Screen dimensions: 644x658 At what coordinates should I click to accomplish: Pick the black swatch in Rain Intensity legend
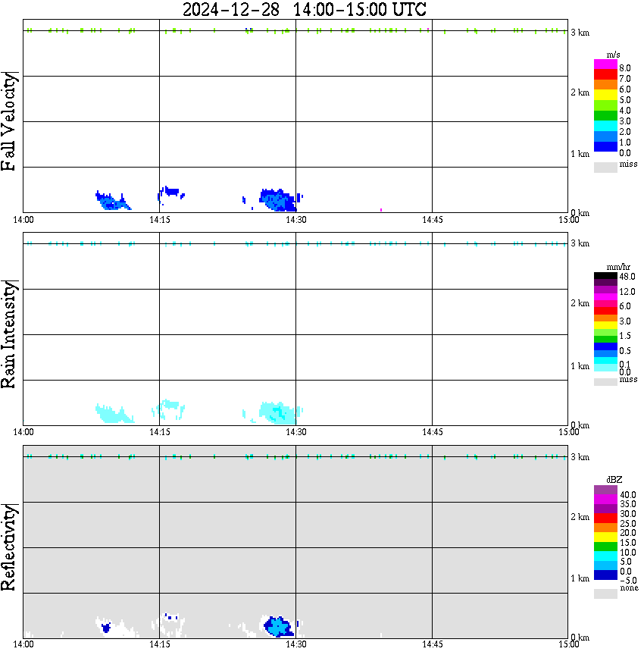pos(605,276)
